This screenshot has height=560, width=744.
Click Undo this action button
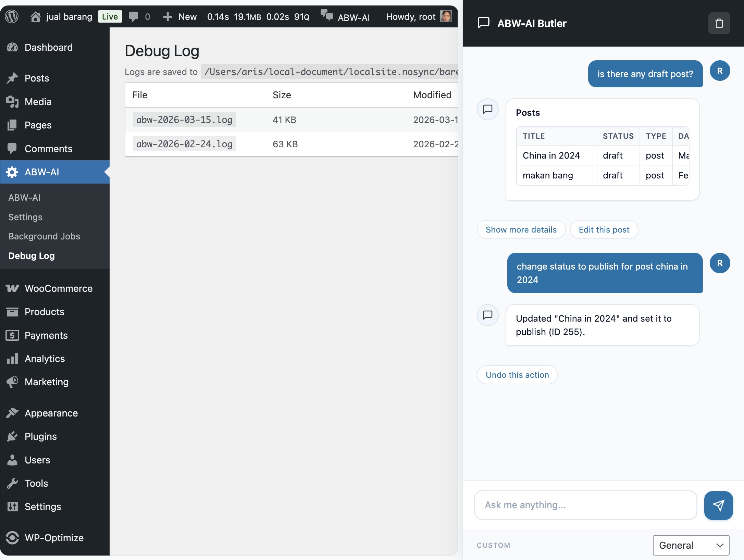(517, 375)
